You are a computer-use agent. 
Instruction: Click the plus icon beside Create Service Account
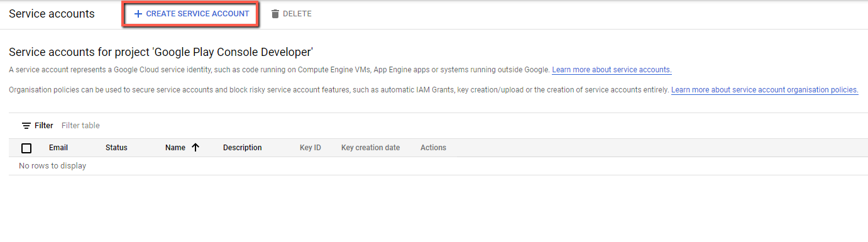pos(138,14)
